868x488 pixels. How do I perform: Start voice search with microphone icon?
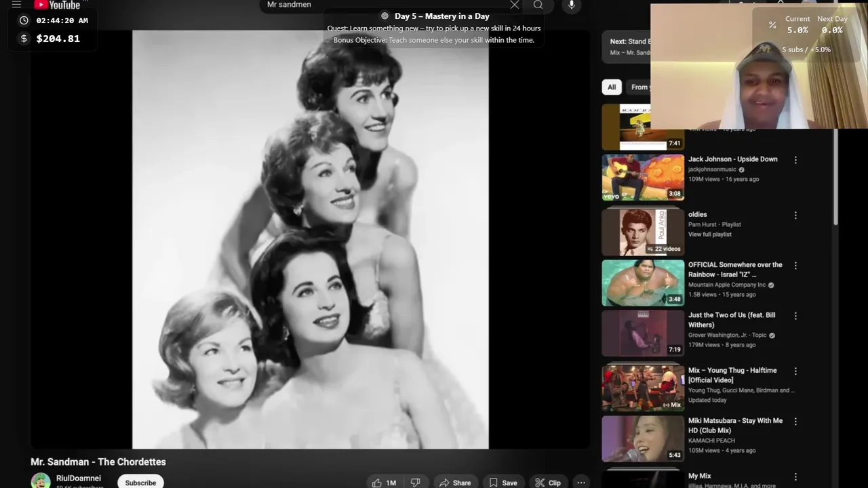(x=572, y=5)
